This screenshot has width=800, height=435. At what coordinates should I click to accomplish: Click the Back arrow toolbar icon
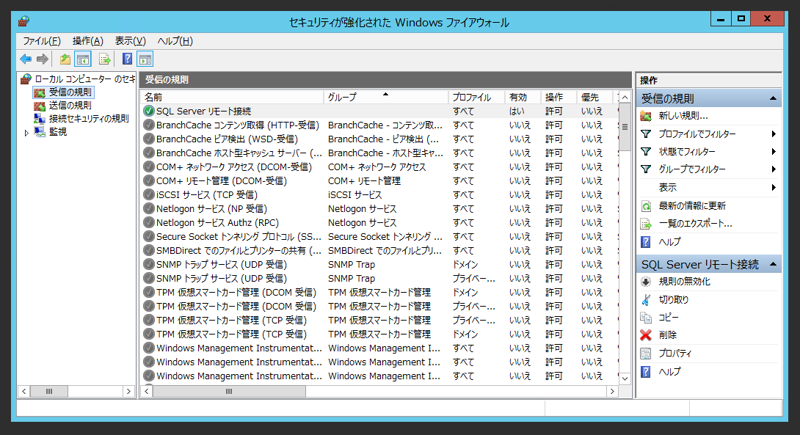[x=26, y=59]
